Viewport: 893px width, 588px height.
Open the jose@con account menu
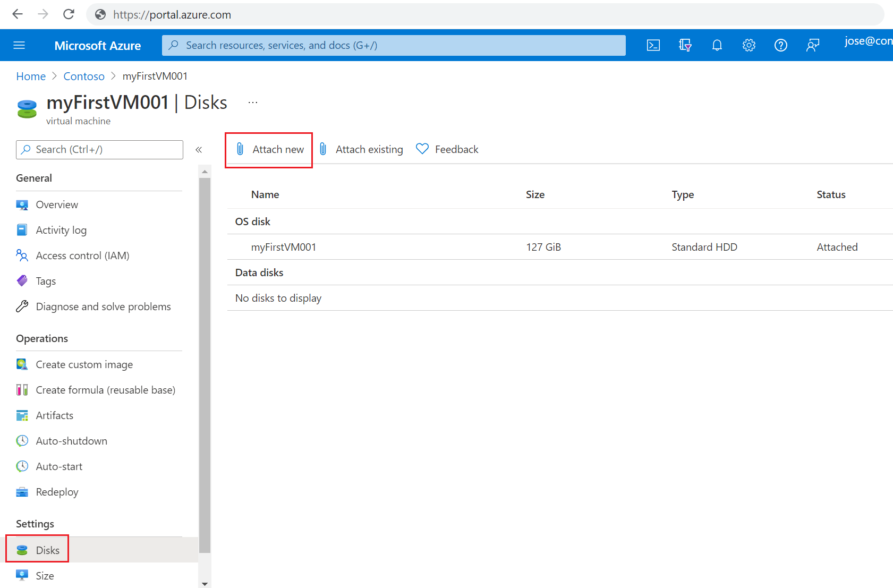868,41
